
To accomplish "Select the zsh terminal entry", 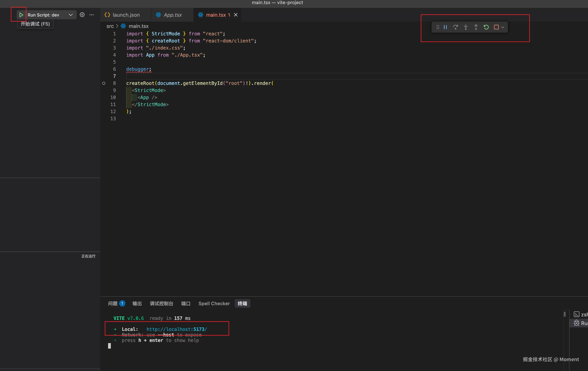I will [x=581, y=315].
